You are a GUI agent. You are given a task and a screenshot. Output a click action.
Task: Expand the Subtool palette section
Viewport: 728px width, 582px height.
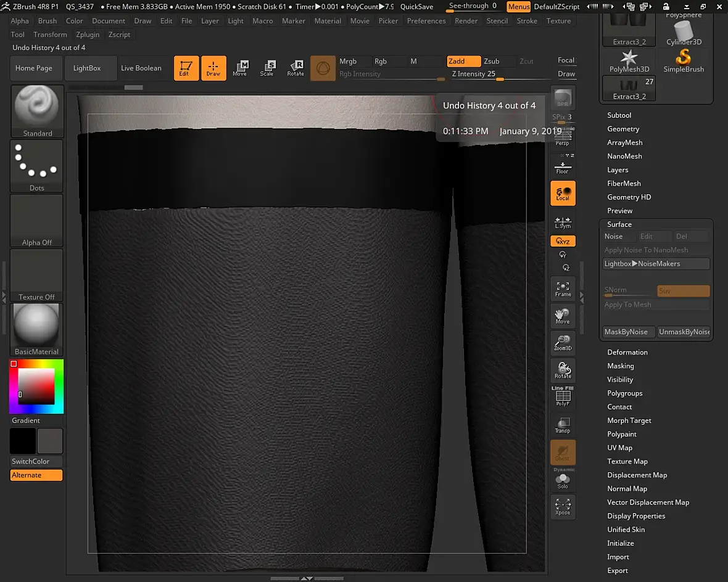[x=619, y=115]
